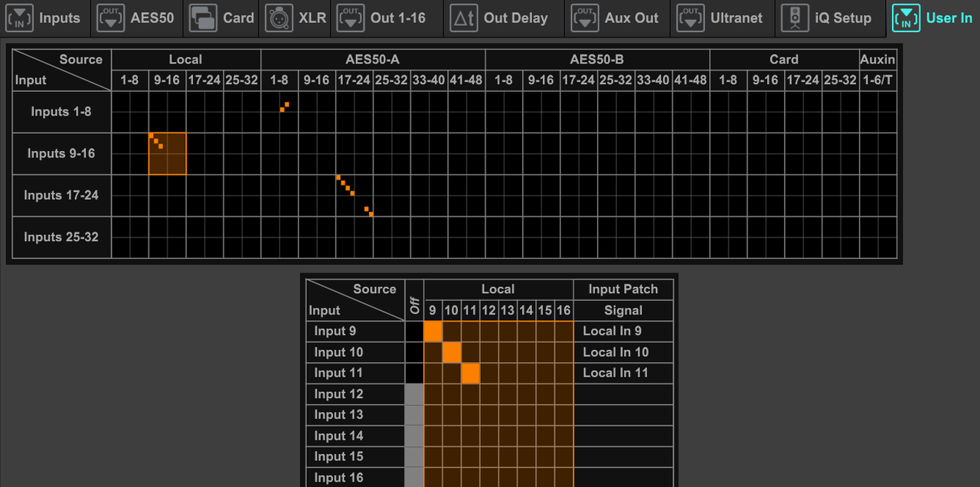Patch Input 13 to Local 13

508,415
